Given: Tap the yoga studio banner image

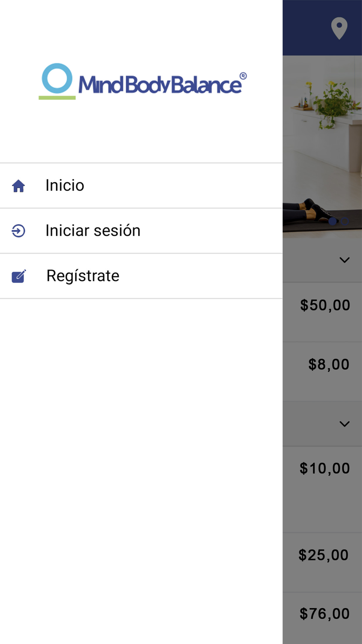Looking at the screenshot, I should [322, 147].
